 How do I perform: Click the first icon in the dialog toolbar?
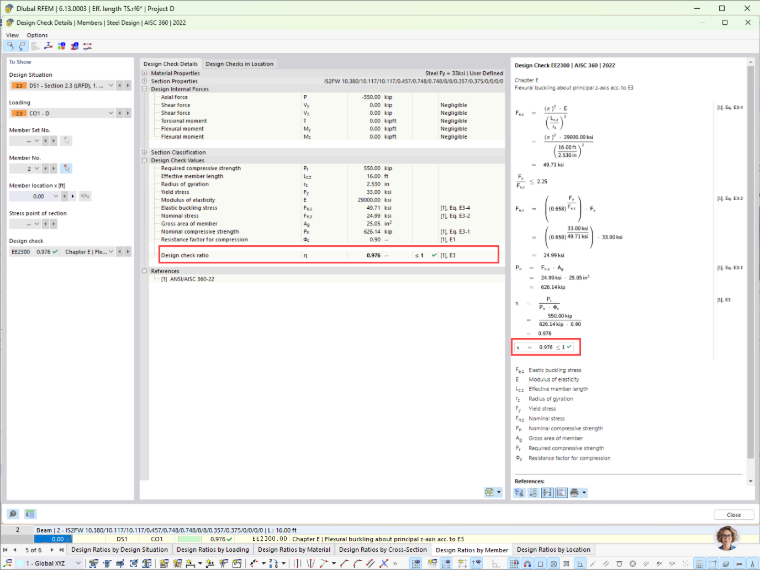(x=10, y=46)
